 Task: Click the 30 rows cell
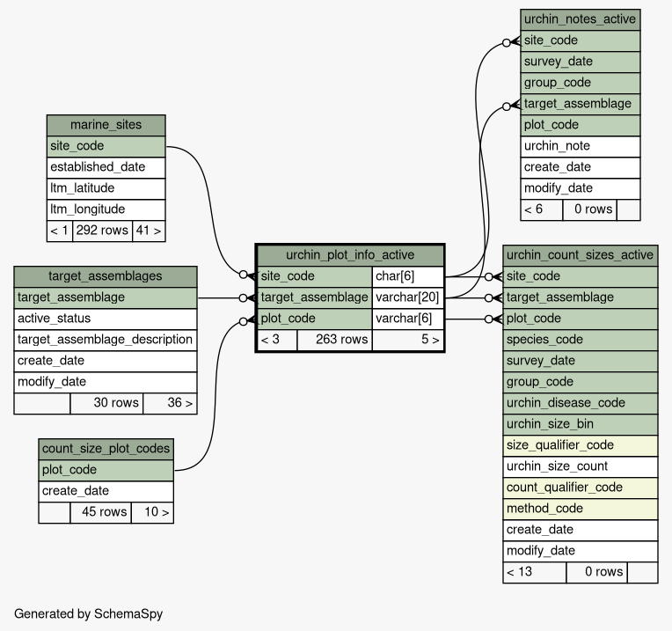point(106,403)
